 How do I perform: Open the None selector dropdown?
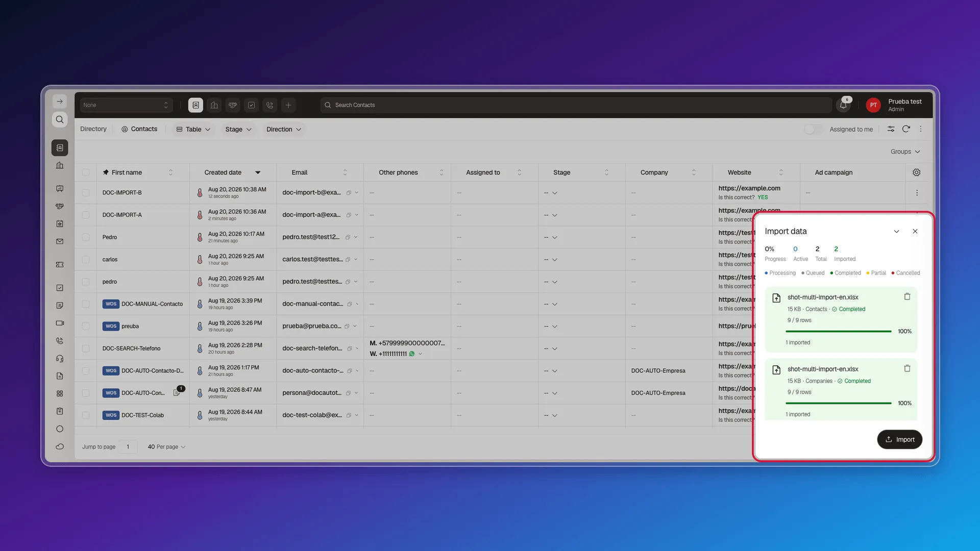click(126, 105)
